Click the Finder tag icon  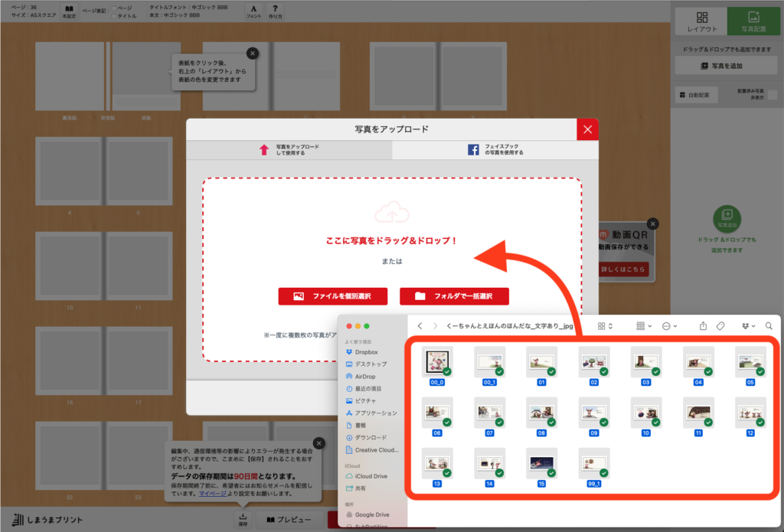(x=720, y=326)
